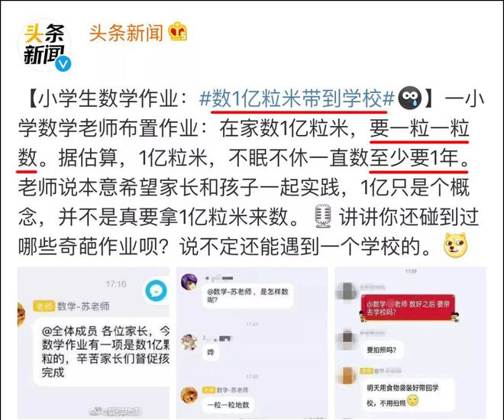
Task: Tap the red message bubble asking 数好之后要带去学校吗
Action: tap(409, 308)
